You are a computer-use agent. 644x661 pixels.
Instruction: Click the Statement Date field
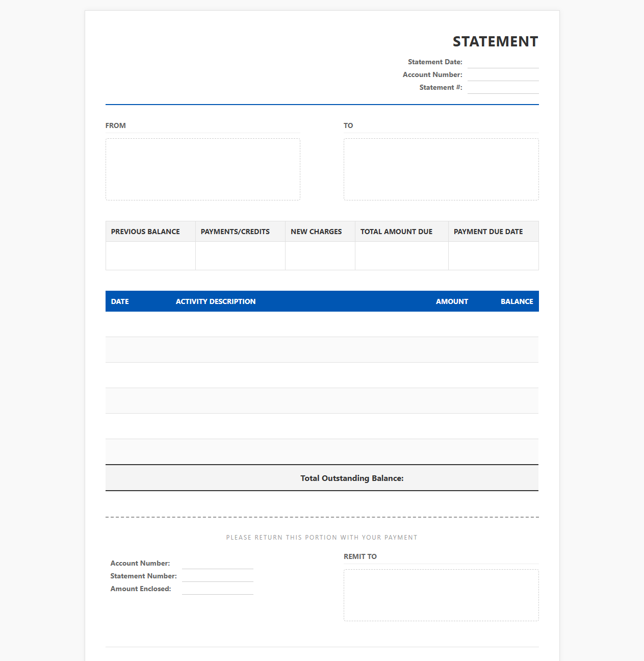click(x=503, y=62)
